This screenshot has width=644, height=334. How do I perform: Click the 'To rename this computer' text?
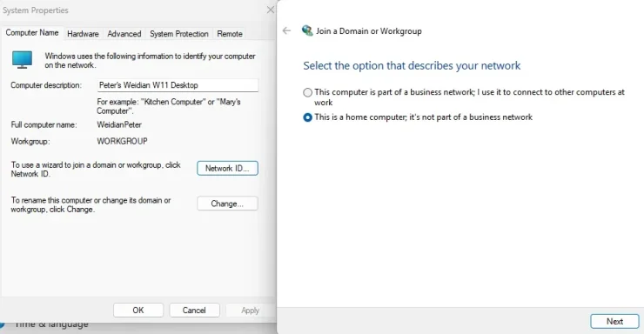pyautogui.click(x=91, y=204)
